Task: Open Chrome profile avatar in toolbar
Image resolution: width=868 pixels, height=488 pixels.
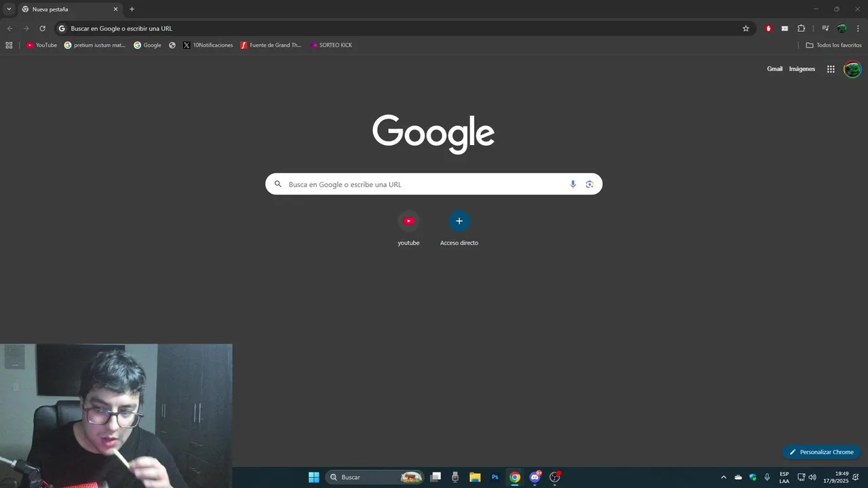Action: point(842,28)
